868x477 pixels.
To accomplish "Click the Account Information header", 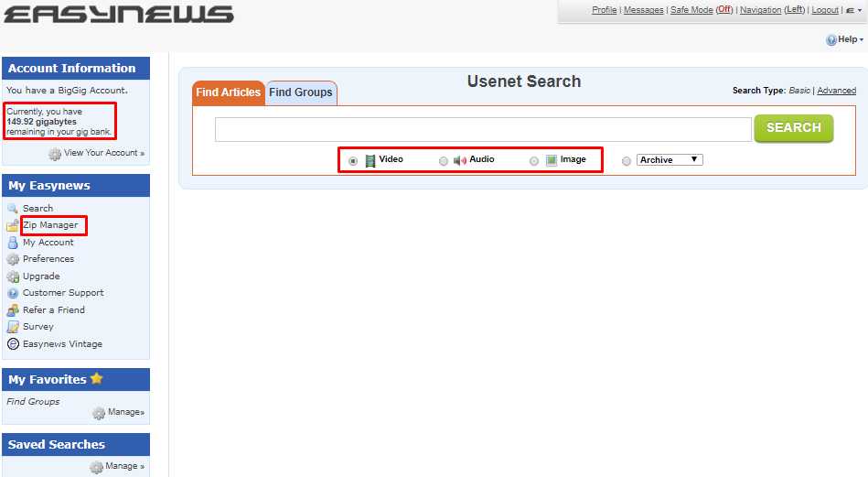I will [x=76, y=68].
